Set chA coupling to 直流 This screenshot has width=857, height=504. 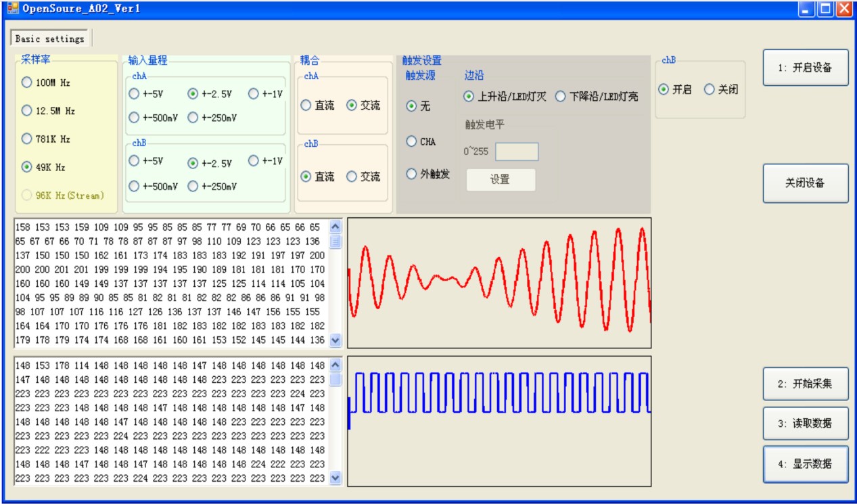(x=317, y=106)
